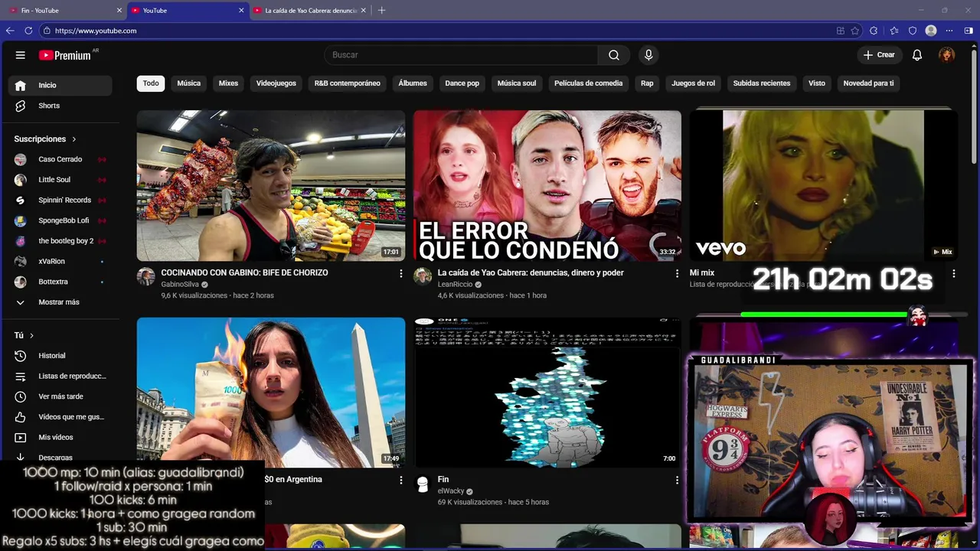Select the Mixes filter chip

point(228,83)
